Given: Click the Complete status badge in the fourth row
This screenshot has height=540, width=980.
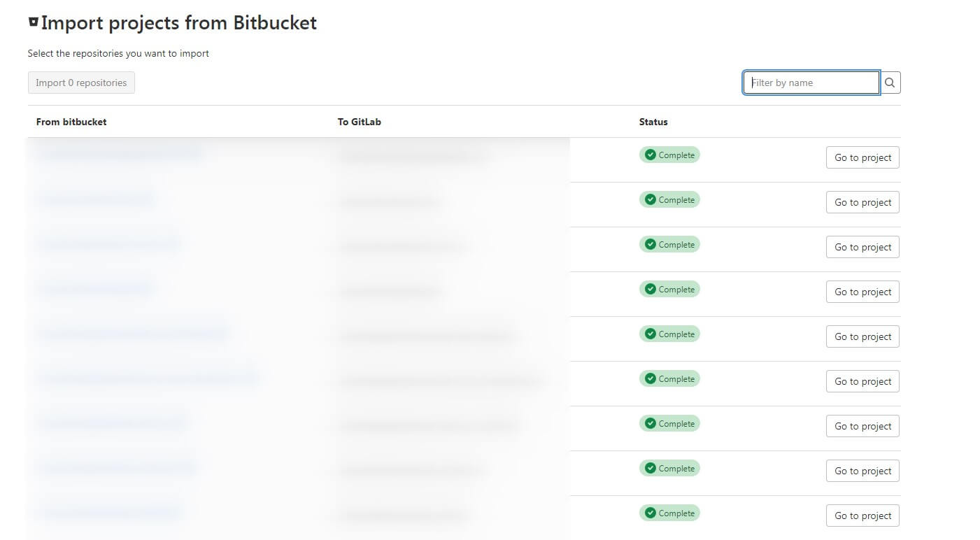Looking at the screenshot, I should point(669,289).
